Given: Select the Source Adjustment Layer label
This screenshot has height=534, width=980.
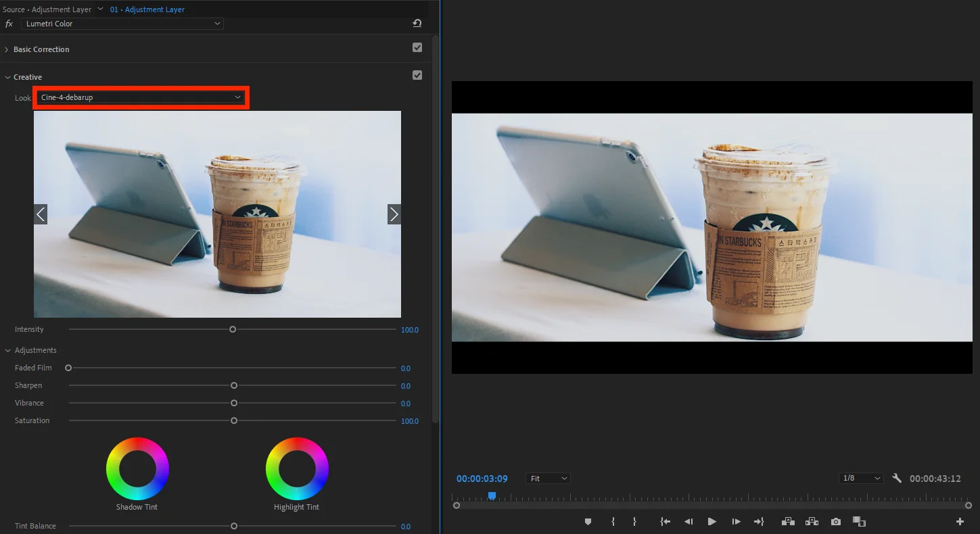Looking at the screenshot, I should [47, 9].
